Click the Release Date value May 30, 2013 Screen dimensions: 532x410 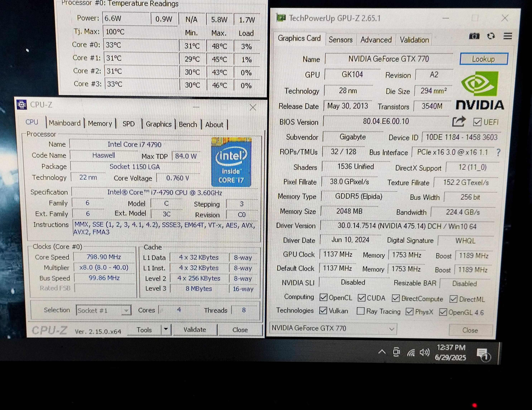click(x=348, y=106)
